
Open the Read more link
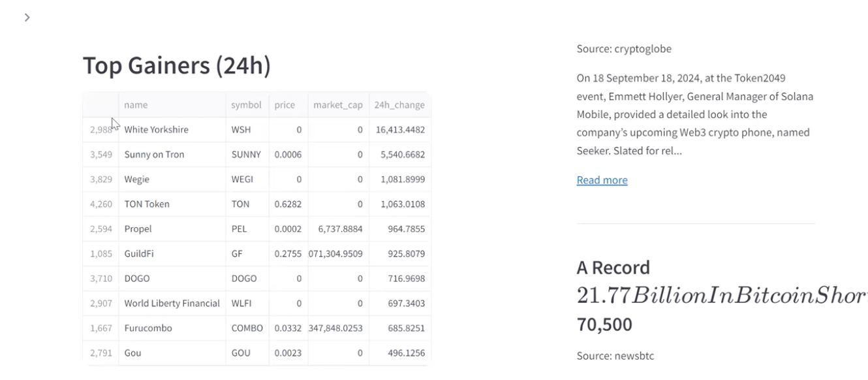[602, 180]
